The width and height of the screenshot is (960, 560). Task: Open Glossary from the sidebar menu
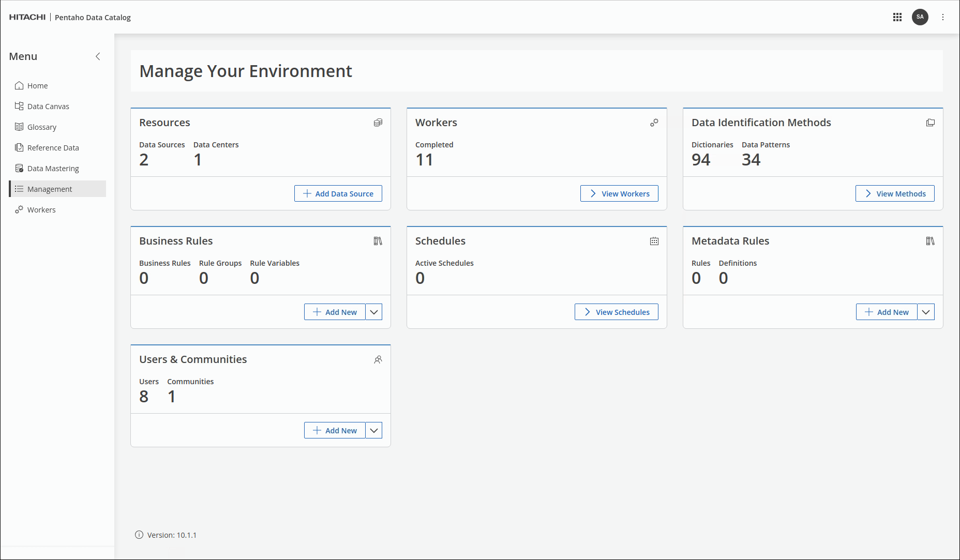41,127
